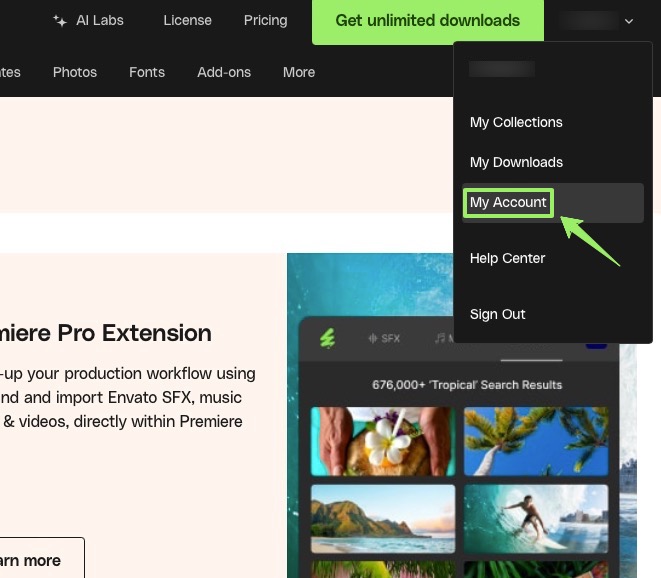The image size is (661, 578).
Task: Choose Sign Out in the account menu
Action: (497, 314)
